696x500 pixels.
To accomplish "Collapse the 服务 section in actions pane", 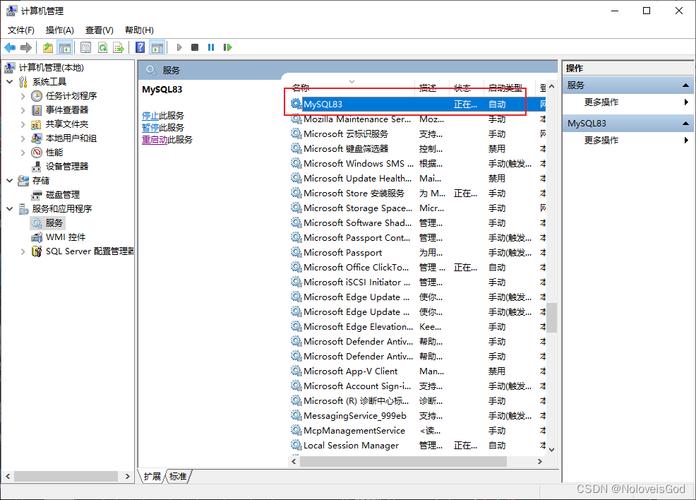I will click(x=685, y=85).
